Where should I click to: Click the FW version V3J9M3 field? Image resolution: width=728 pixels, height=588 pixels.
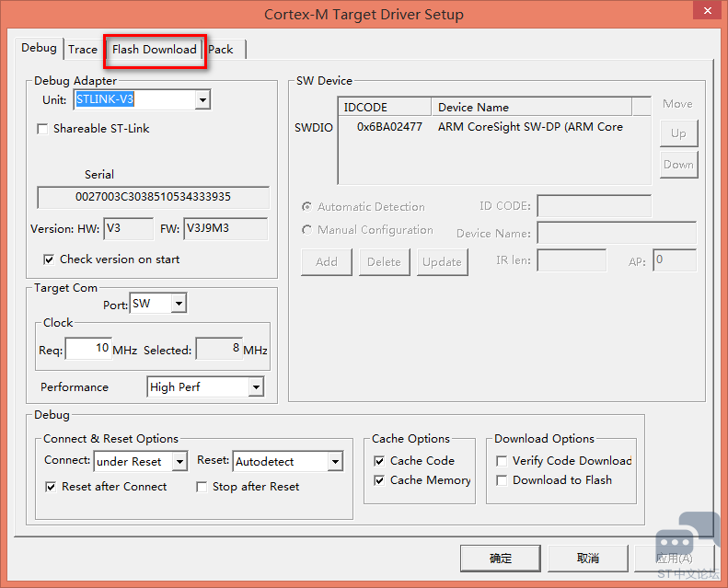pyautogui.click(x=225, y=229)
